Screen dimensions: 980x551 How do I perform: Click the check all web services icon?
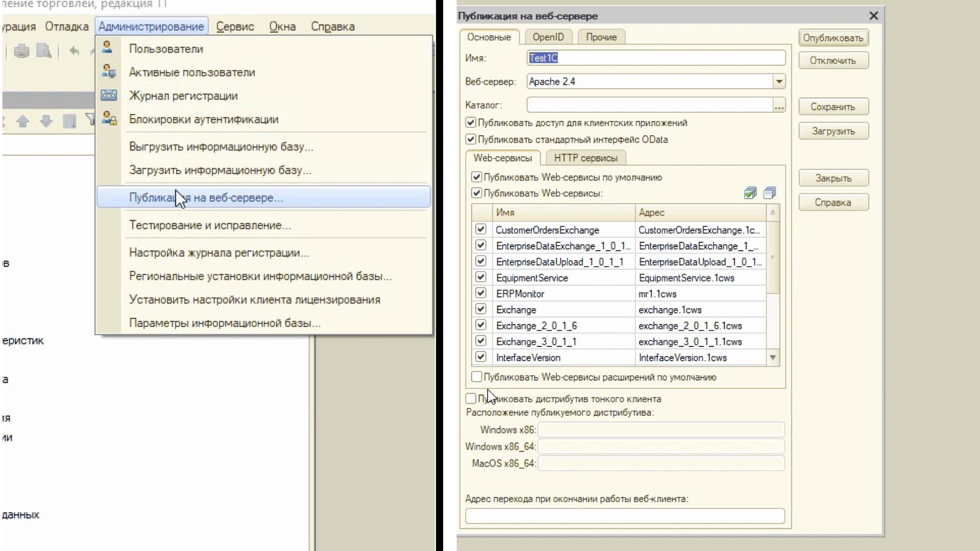750,193
